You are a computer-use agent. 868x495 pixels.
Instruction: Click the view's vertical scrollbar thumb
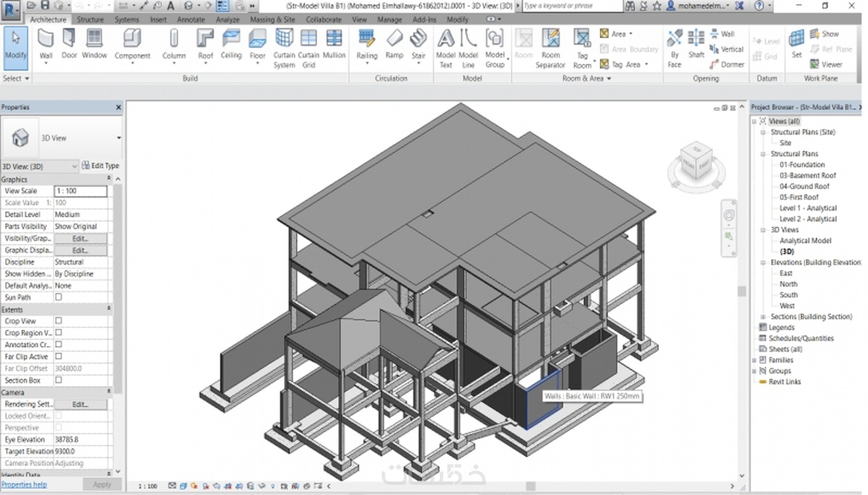[742, 291]
